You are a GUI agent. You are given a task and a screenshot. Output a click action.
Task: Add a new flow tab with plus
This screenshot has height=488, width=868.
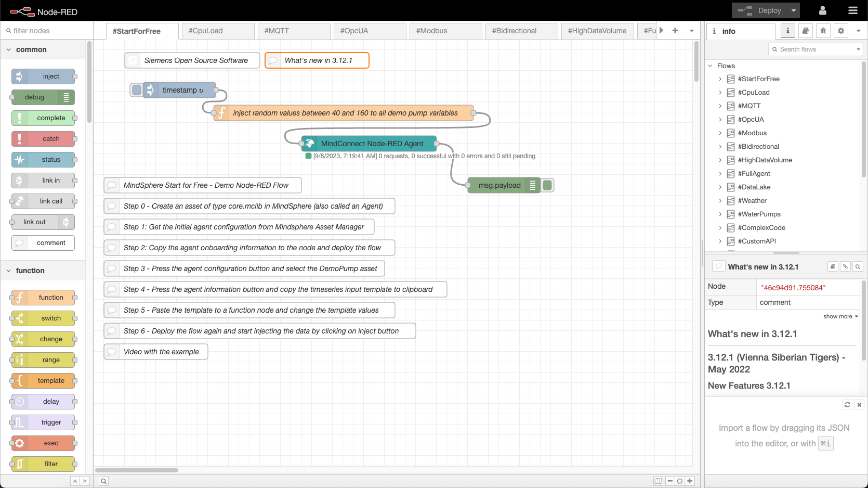(x=675, y=31)
